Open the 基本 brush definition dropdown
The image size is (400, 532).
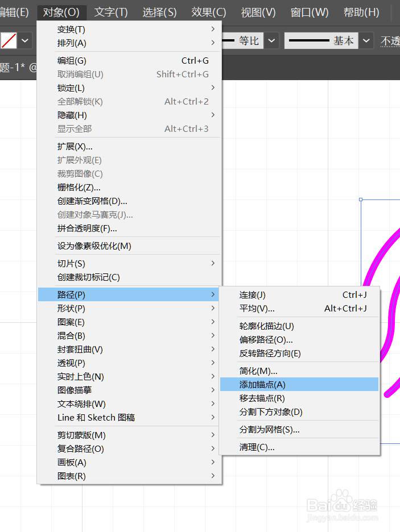point(366,41)
